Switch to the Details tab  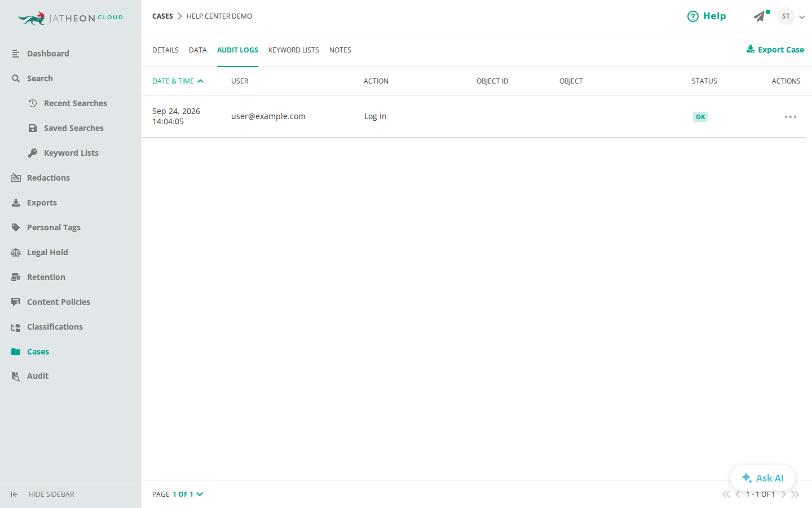(165, 50)
